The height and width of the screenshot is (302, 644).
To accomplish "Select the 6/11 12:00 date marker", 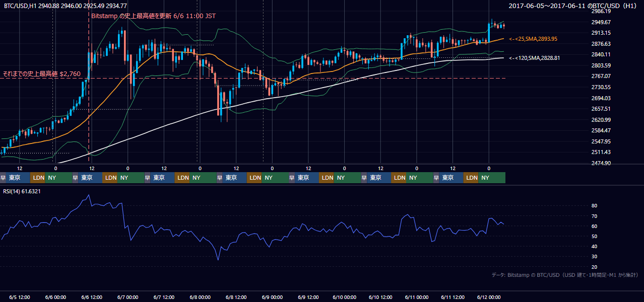I will point(453,297).
